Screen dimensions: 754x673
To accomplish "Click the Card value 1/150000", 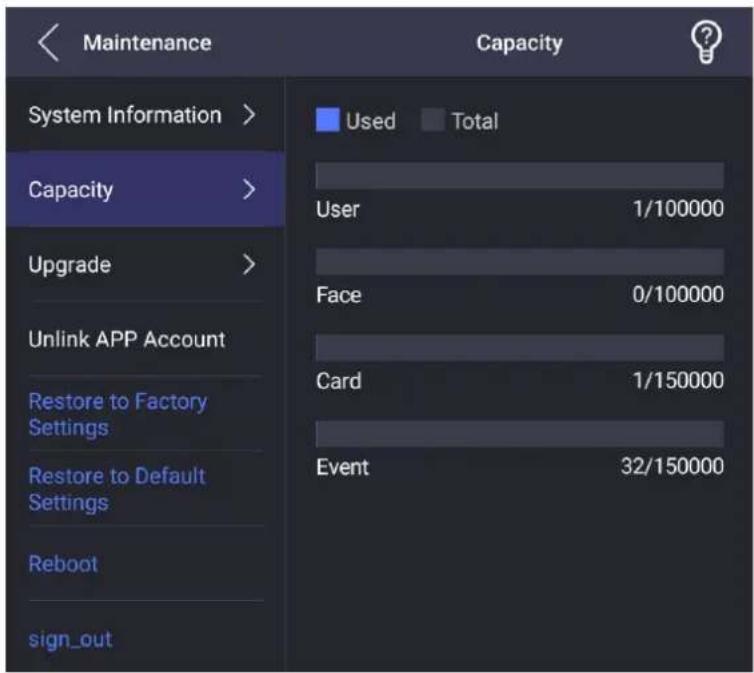I will point(679,380).
